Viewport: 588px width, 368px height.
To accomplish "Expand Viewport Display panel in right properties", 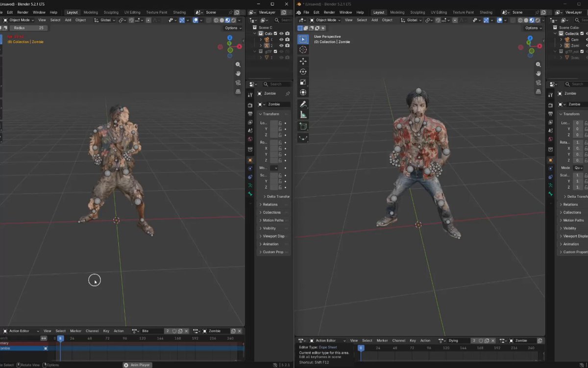I will (573, 236).
